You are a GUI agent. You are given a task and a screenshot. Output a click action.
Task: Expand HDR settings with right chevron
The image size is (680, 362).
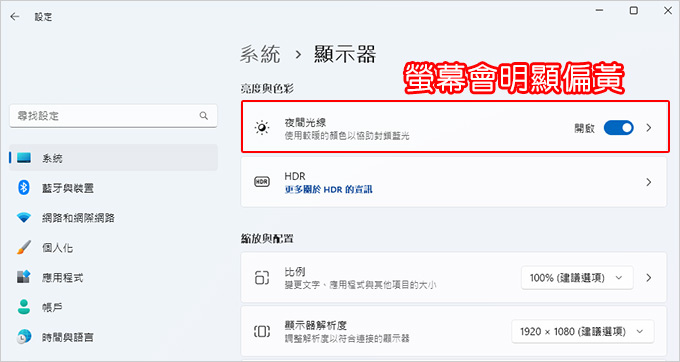point(649,182)
